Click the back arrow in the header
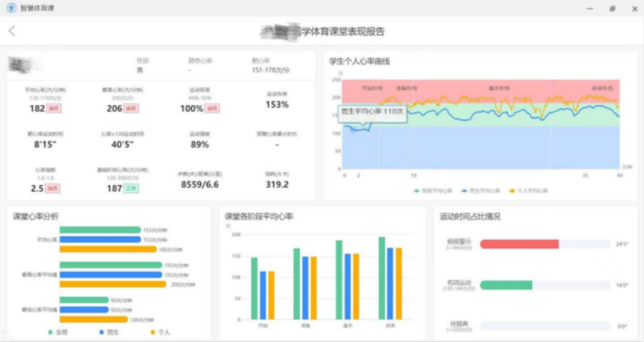Image resolution: width=644 pixels, height=342 pixels. click(12, 31)
